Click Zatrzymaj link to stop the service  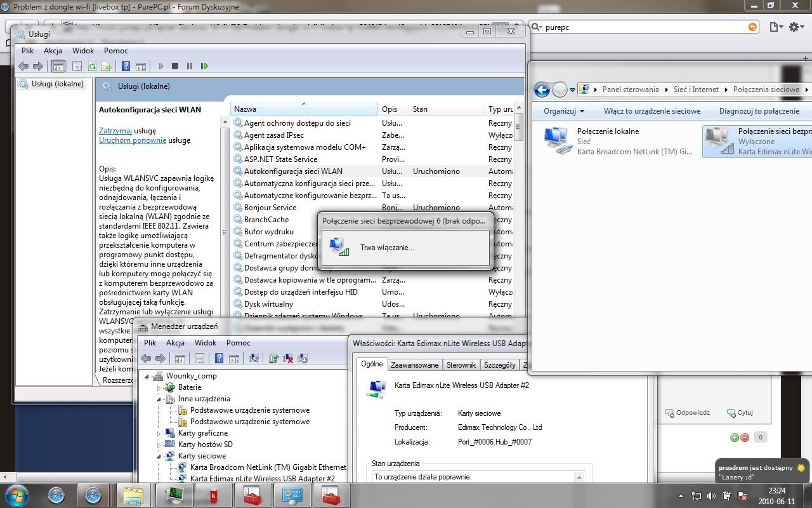click(115, 130)
